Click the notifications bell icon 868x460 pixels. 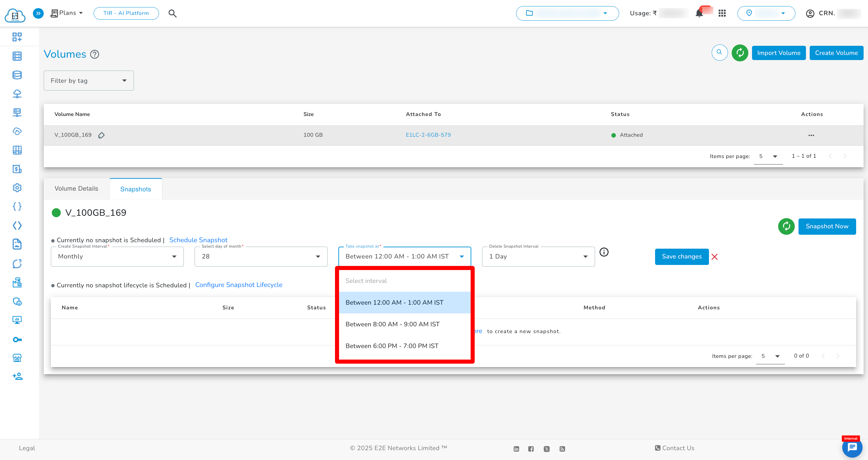(x=699, y=14)
